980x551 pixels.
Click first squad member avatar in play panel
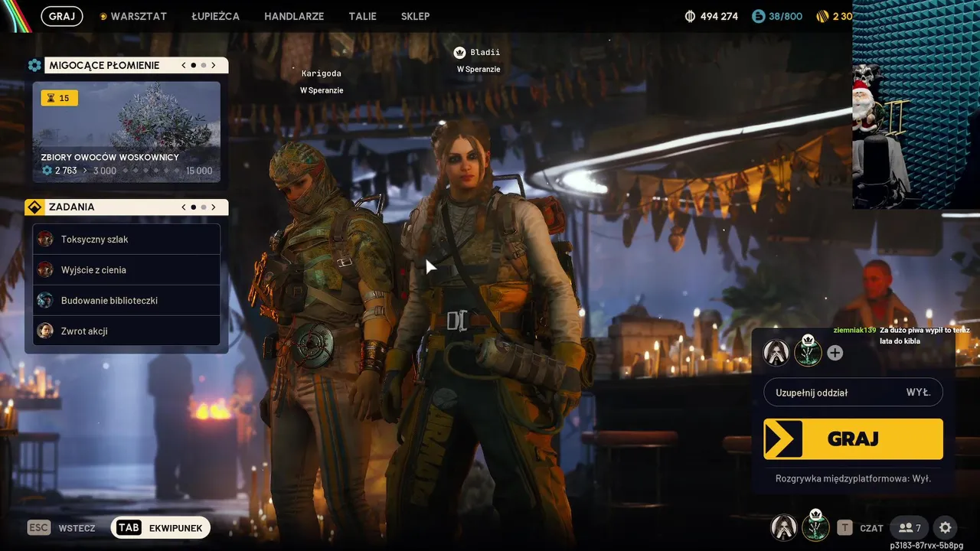[x=776, y=353]
